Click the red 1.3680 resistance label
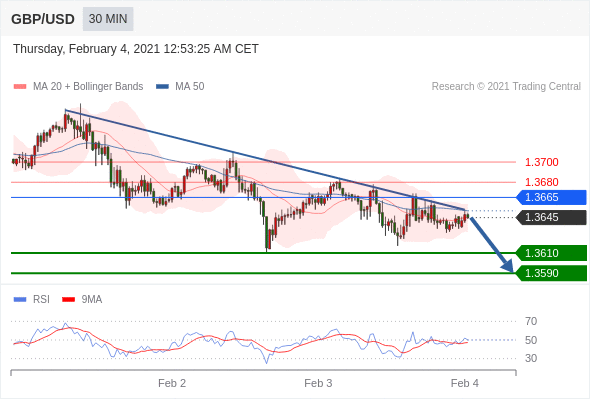The height and width of the screenshot is (400, 590). [541, 182]
